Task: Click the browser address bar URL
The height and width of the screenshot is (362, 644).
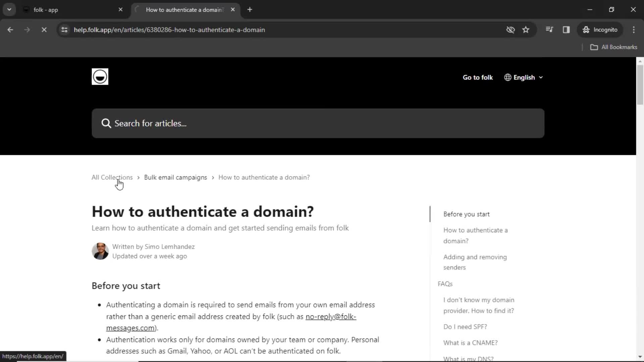Action: 169,30
